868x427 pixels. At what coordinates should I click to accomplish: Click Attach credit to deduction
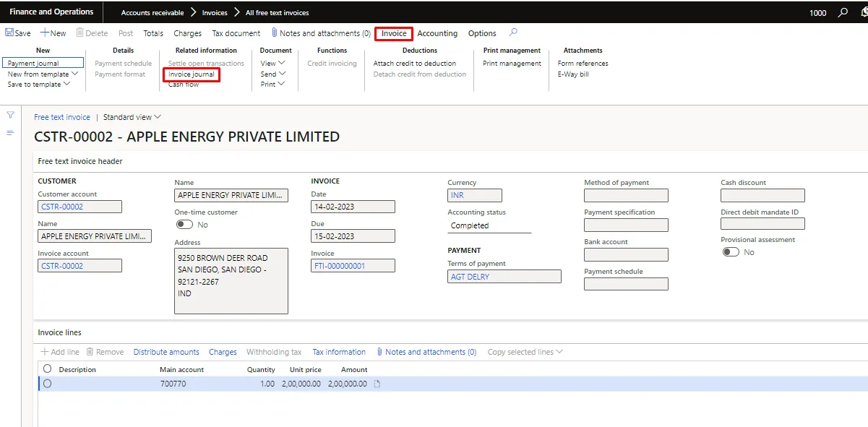[415, 63]
